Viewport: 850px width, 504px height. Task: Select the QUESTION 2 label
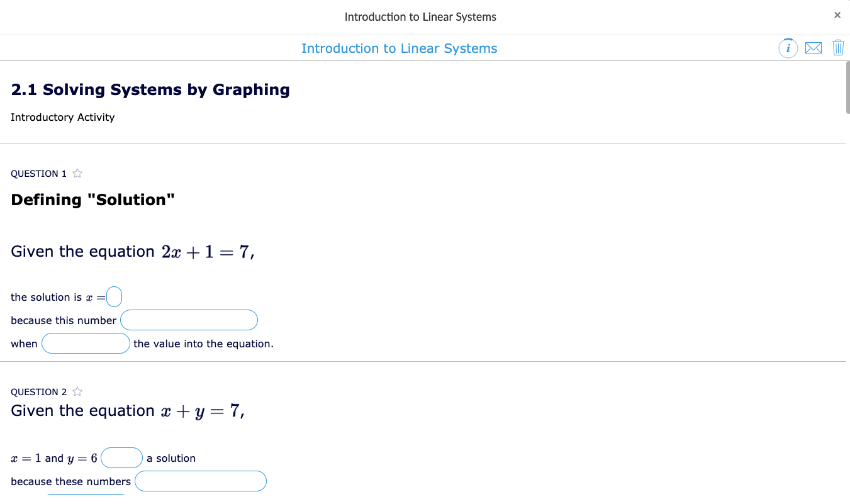click(38, 391)
